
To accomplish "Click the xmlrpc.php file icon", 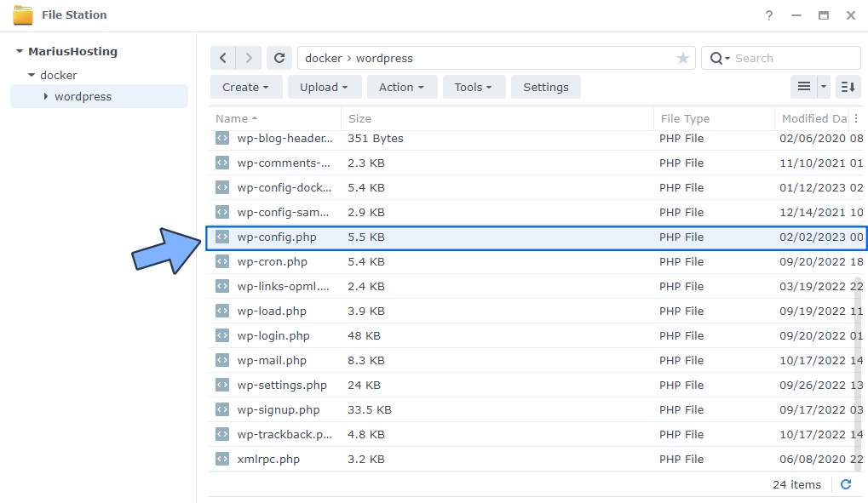I will tap(222, 459).
